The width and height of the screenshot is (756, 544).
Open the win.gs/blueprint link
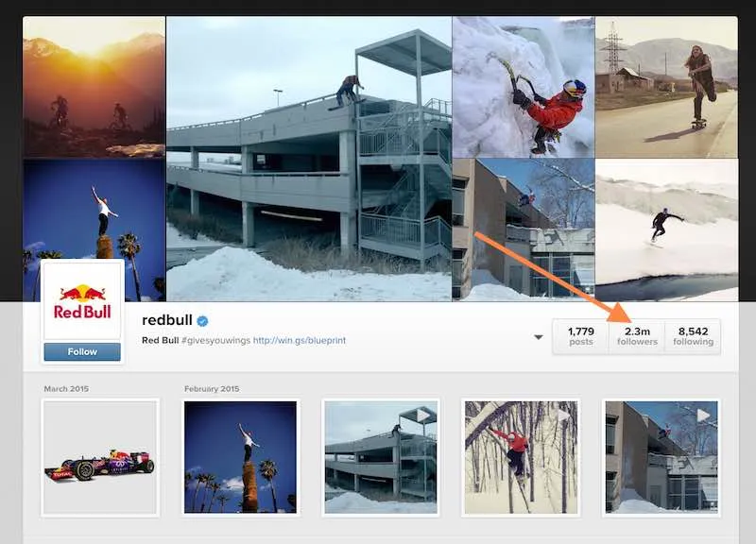tap(300, 340)
